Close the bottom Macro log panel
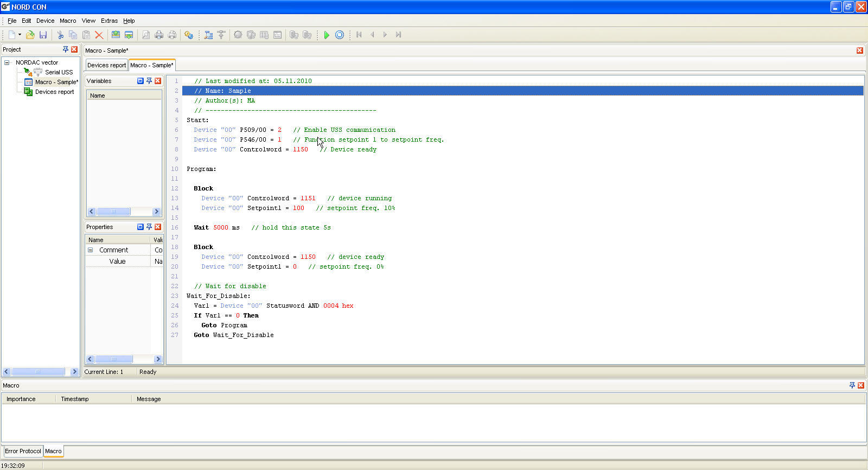Screen dimensions: 868x470 click(x=861, y=385)
